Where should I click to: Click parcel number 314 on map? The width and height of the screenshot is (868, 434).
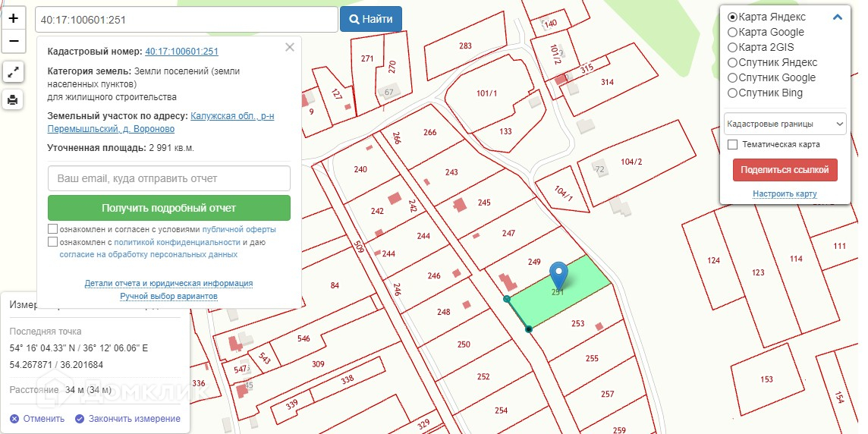[607, 82]
